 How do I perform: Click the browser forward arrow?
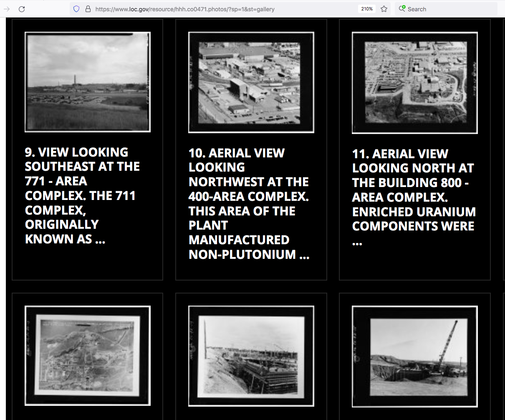(7, 9)
